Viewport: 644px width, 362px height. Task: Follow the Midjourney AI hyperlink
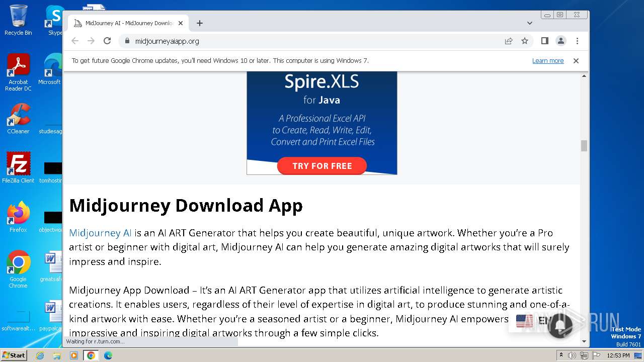pos(100,233)
